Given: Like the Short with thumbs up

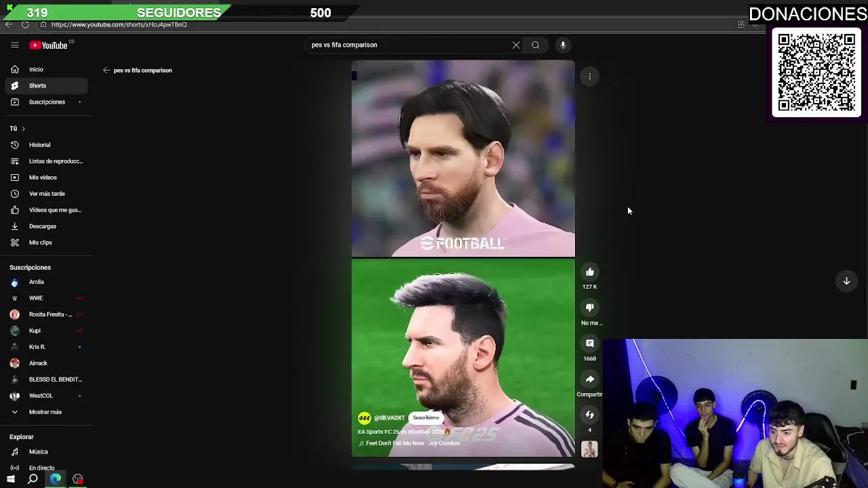Looking at the screenshot, I should coord(590,272).
